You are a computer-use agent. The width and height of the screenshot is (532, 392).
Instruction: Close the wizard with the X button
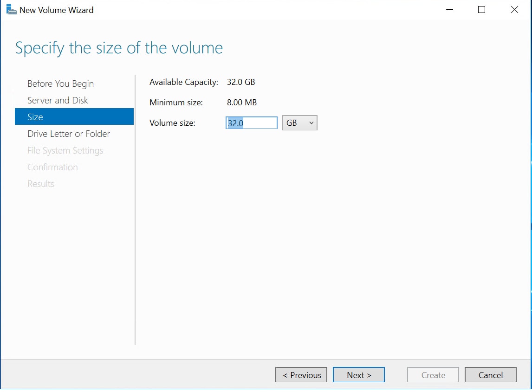[514, 10]
